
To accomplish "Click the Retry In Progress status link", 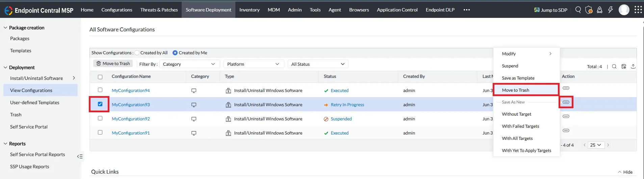I will tap(347, 105).
